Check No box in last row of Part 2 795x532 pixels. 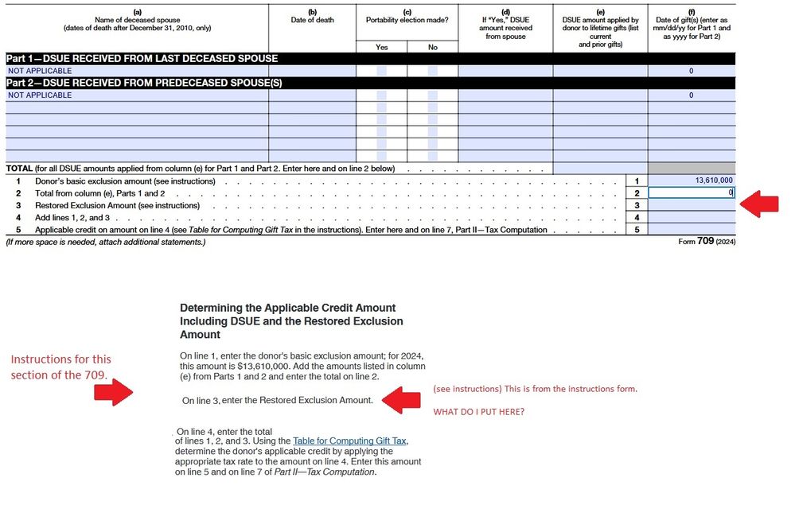tap(432, 156)
